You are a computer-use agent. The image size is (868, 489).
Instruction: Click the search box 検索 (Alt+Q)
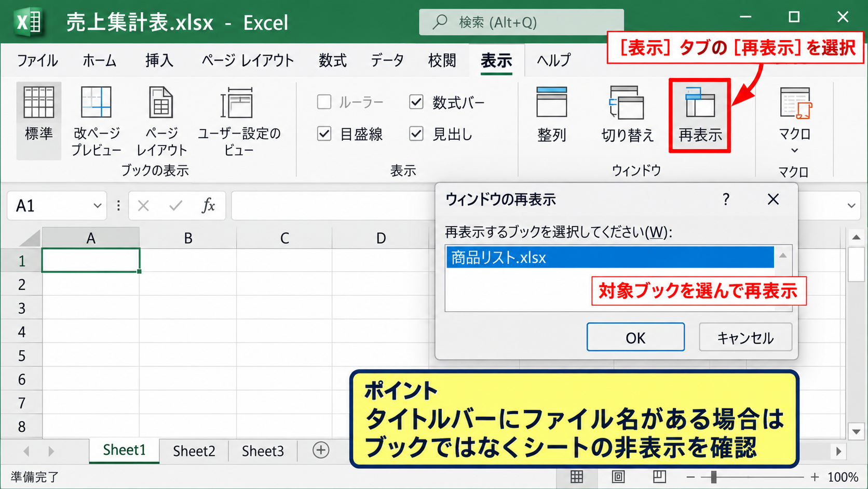(521, 22)
